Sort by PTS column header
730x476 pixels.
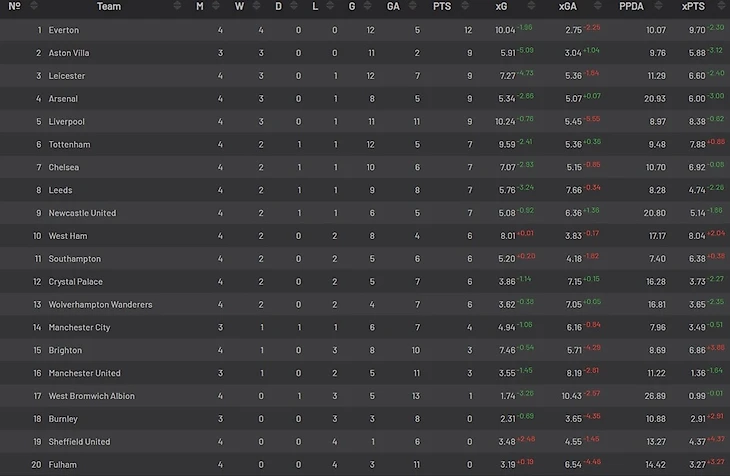442,7
